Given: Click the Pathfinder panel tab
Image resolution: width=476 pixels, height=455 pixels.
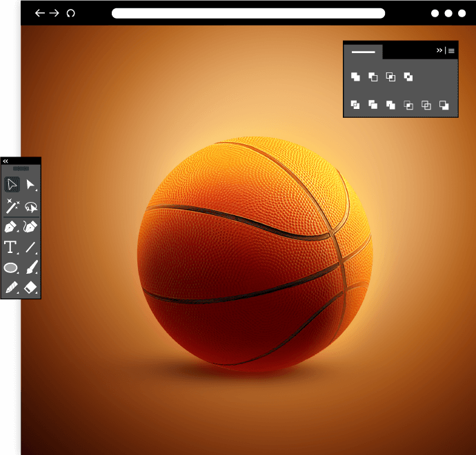Looking at the screenshot, I should click(364, 51).
